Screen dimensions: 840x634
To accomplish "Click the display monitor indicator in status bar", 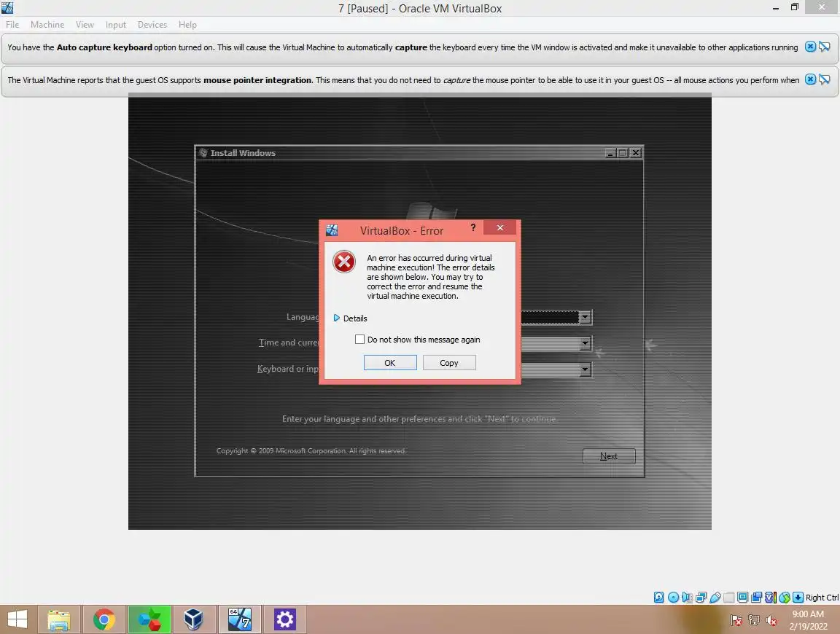I will pyautogui.click(x=742, y=598).
